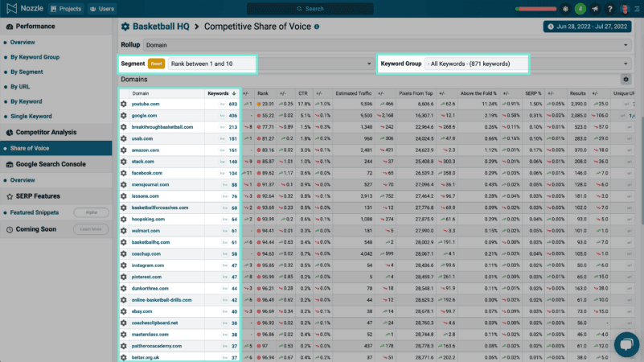
Task: Click the gear icon for breakthroughbasketball.com row
Action: pos(124,127)
